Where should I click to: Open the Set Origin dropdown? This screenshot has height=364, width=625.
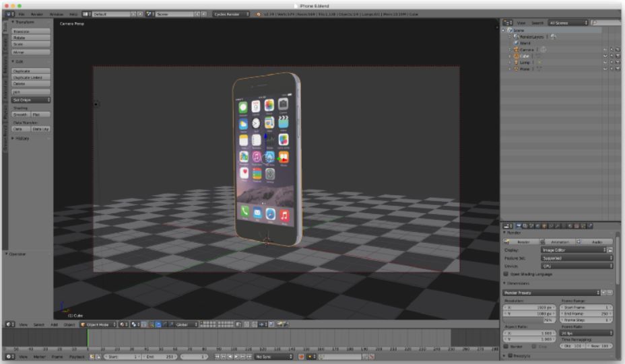coord(31,100)
